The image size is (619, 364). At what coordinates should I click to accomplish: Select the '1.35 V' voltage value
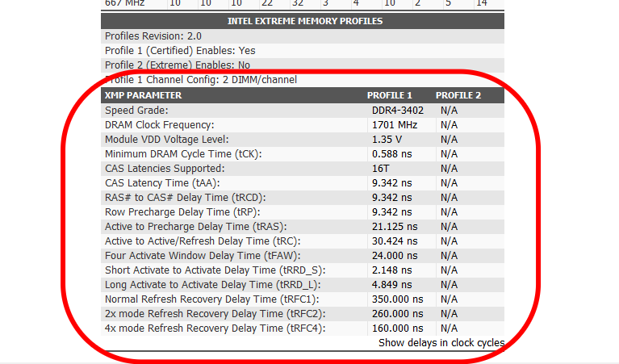click(387, 140)
